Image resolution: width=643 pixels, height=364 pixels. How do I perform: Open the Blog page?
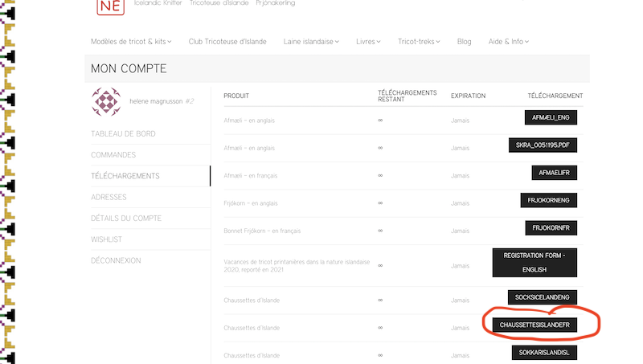[464, 41]
